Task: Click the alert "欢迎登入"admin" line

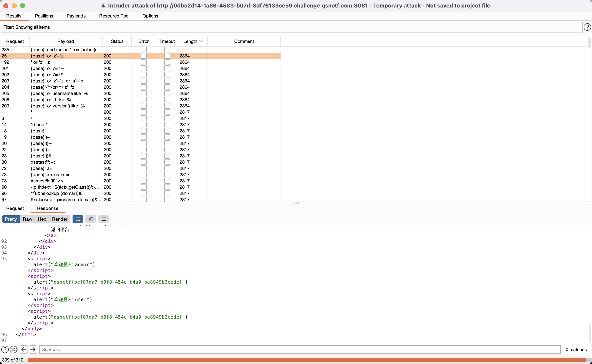Action: click(x=64, y=265)
